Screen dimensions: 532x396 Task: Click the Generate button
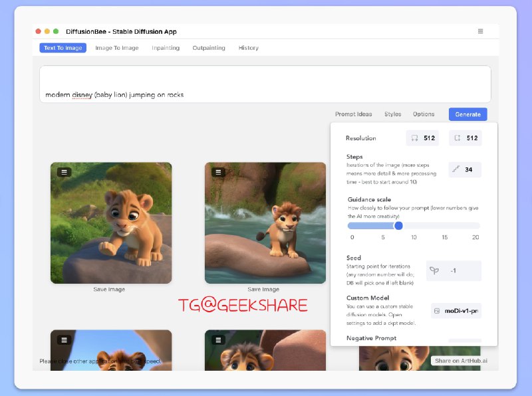467,114
